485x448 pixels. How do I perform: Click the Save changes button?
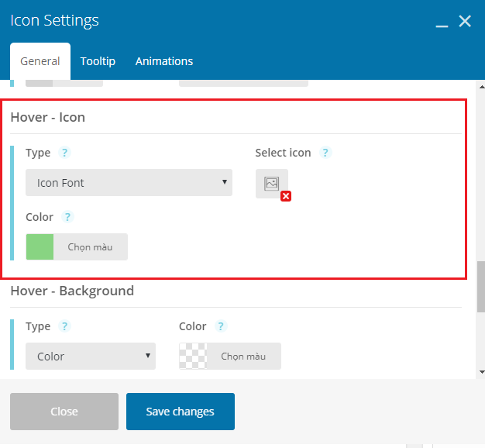pos(181,412)
